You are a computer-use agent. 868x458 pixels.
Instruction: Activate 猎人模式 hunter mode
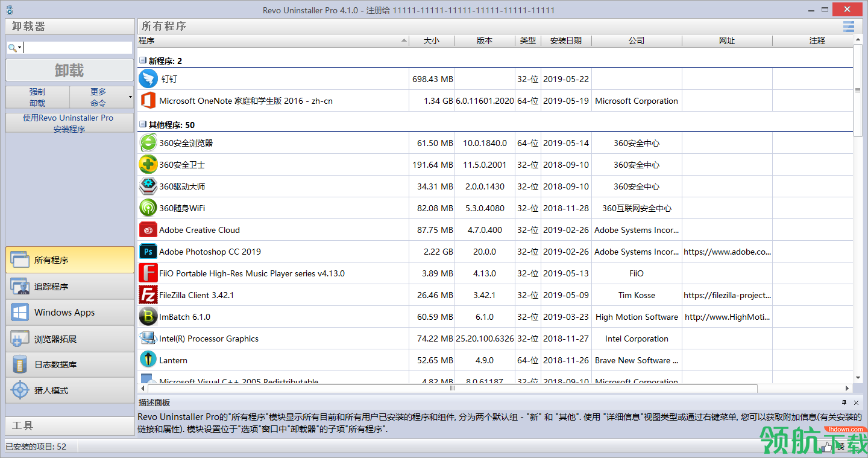click(70, 390)
